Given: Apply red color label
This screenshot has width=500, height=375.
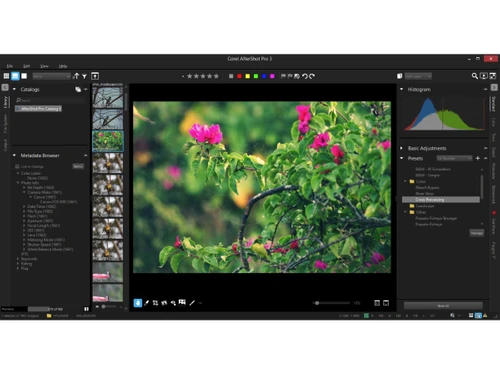Looking at the screenshot, I should click(239, 76).
